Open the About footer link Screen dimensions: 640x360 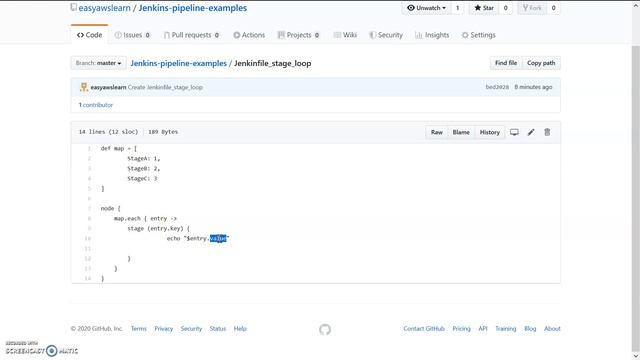pos(552,329)
